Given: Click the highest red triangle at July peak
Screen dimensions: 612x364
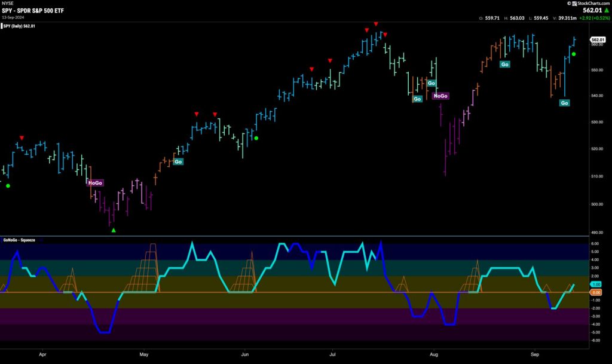Looking at the screenshot, I should tap(376, 24).
